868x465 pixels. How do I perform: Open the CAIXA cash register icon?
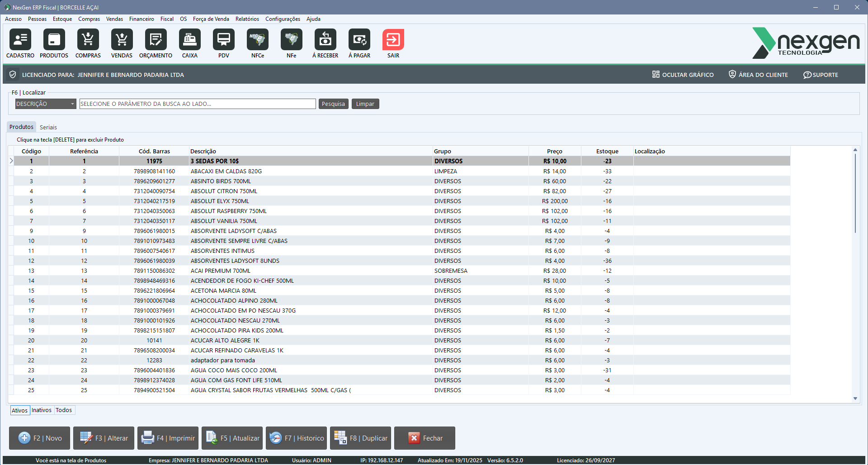[x=190, y=40]
